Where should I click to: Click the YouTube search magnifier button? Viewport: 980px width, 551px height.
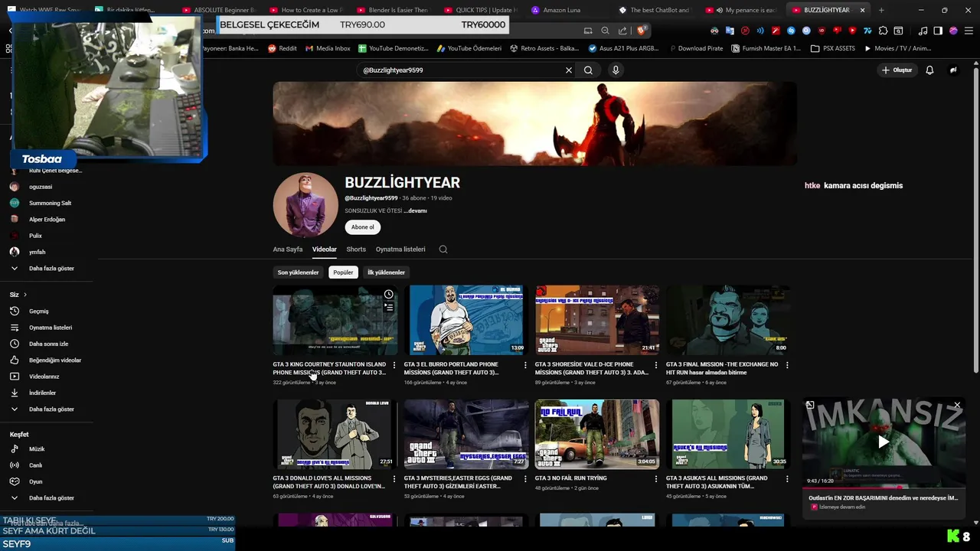tap(588, 70)
